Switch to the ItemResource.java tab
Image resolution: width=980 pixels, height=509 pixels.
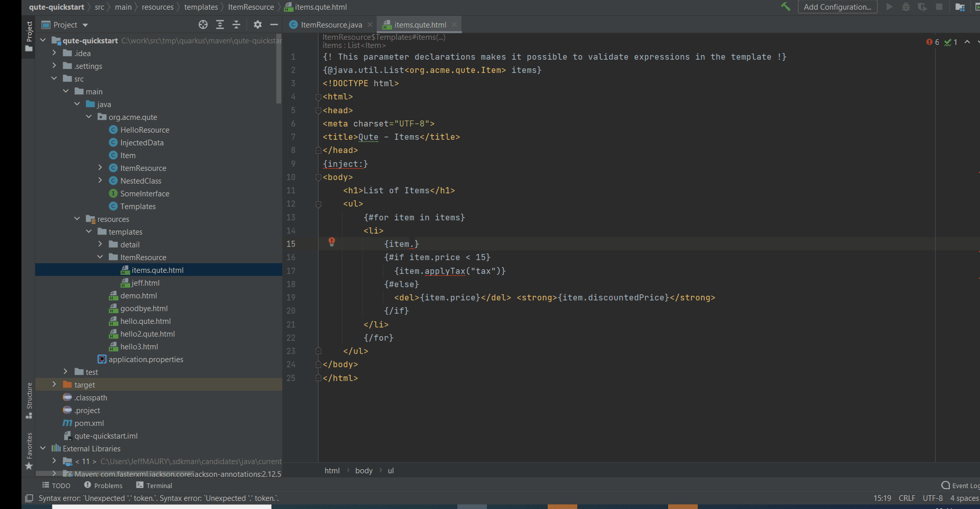tap(331, 24)
